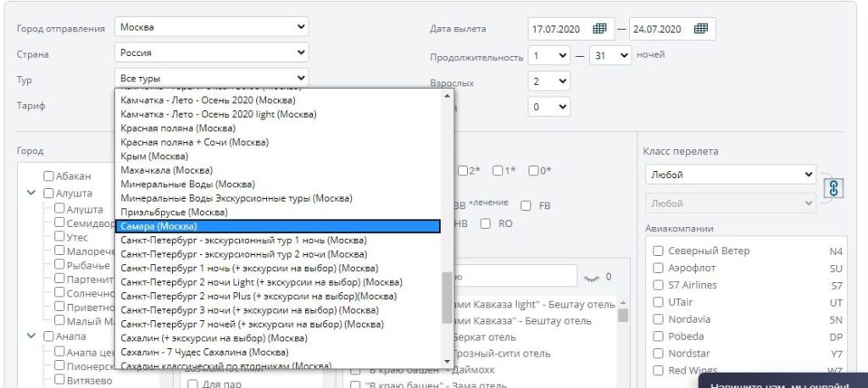Check the S7 Airlines checkbox
This screenshot has width=868, height=388.
[x=658, y=285]
